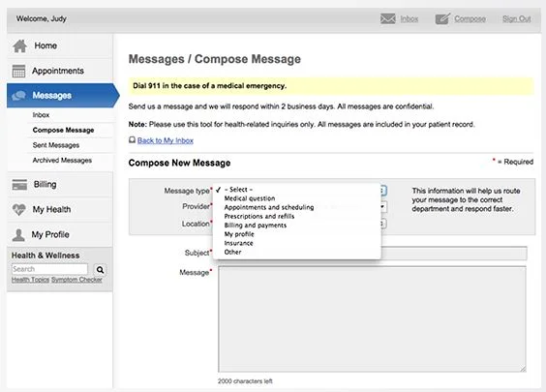This screenshot has height=392, width=546.
Task: Open Archived Messages in the sidebar
Action: click(62, 160)
